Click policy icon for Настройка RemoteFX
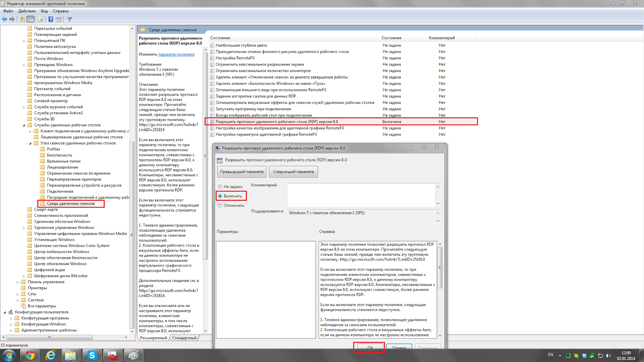Viewport: 644px width, 362px height. click(212, 58)
